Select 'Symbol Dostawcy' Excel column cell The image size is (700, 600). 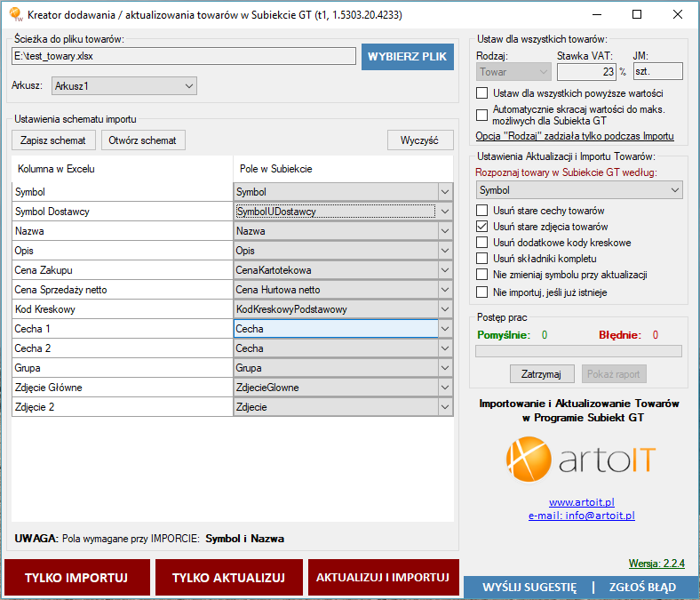123,212
